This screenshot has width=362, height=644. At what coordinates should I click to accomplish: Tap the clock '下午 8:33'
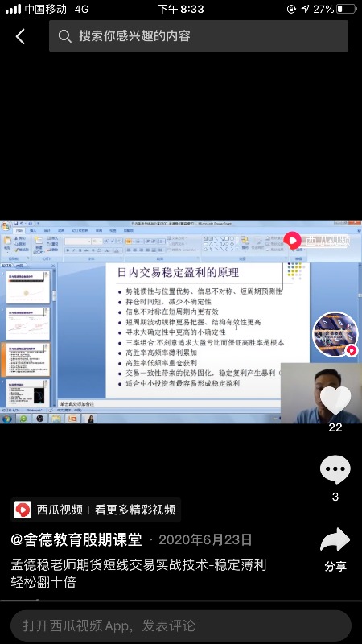tap(180, 9)
